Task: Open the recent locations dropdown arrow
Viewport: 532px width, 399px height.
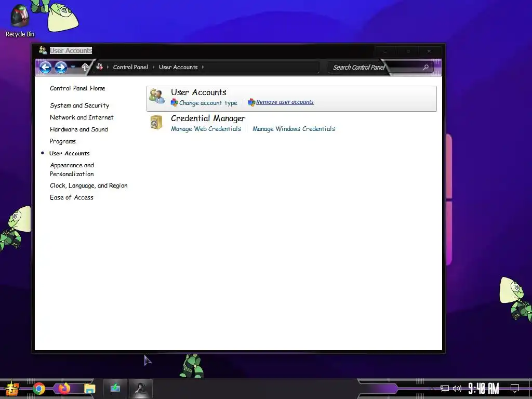Action: [x=73, y=67]
